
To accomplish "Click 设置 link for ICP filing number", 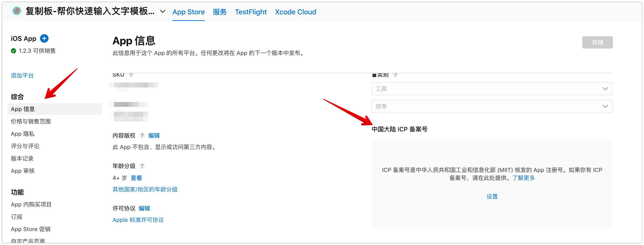I will [x=492, y=196].
